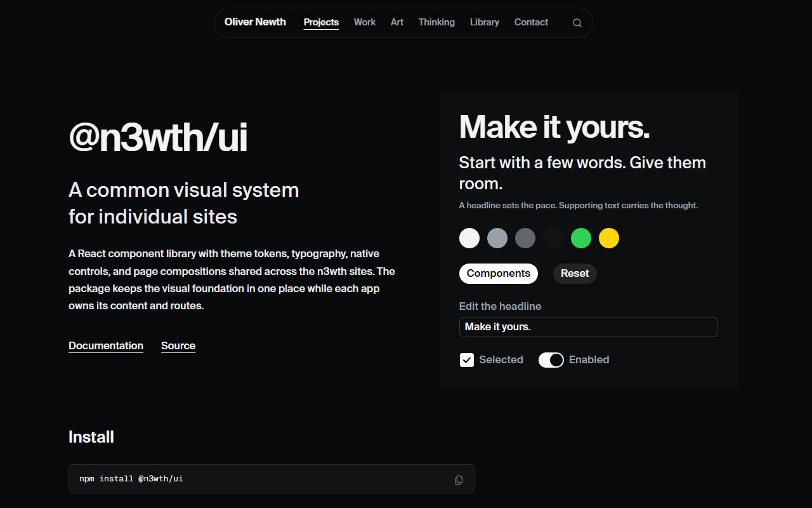This screenshot has height=508, width=812.
Task: Choose the yellow color swatch
Action: [609, 238]
